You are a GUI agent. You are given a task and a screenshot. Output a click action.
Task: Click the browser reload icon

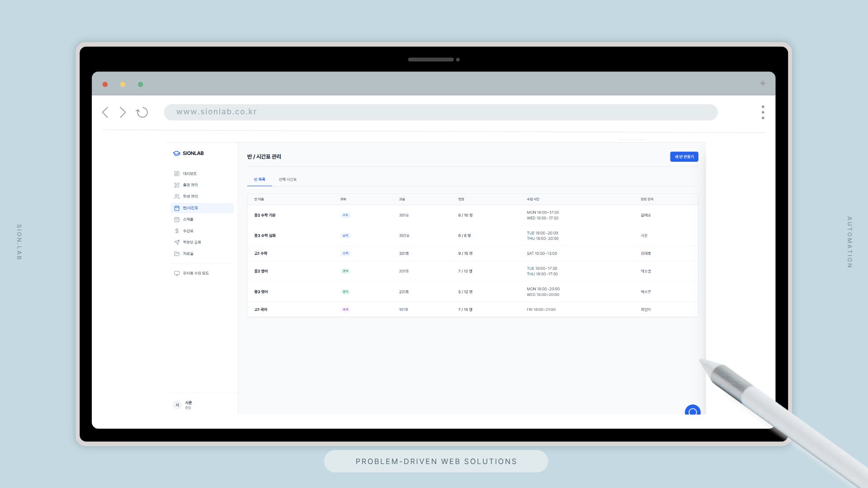pos(142,113)
